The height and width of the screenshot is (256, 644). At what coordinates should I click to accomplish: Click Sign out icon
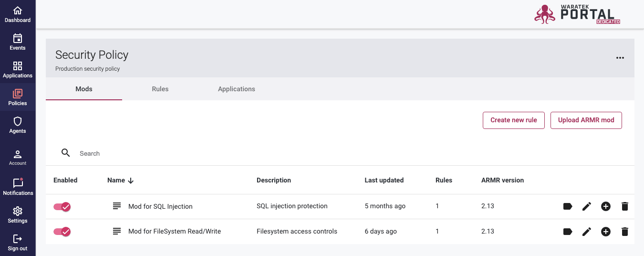18,238
